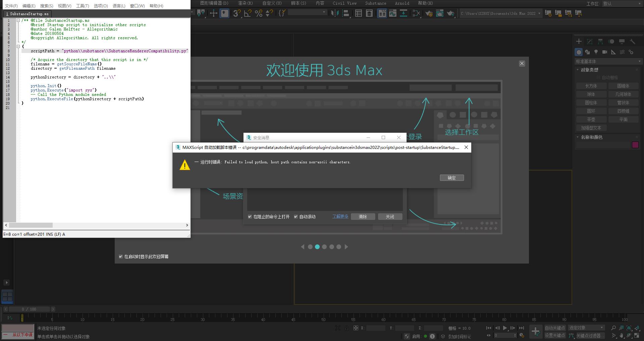Open the 选定对象 dropdown
Screen dimensions: 644x341
pos(586,328)
